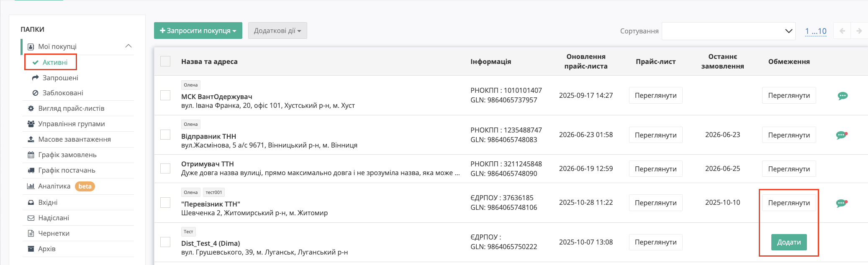Click the Запросити покупця button
Image resolution: width=868 pixels, height=265 pixels.
(x=198, y=31)
